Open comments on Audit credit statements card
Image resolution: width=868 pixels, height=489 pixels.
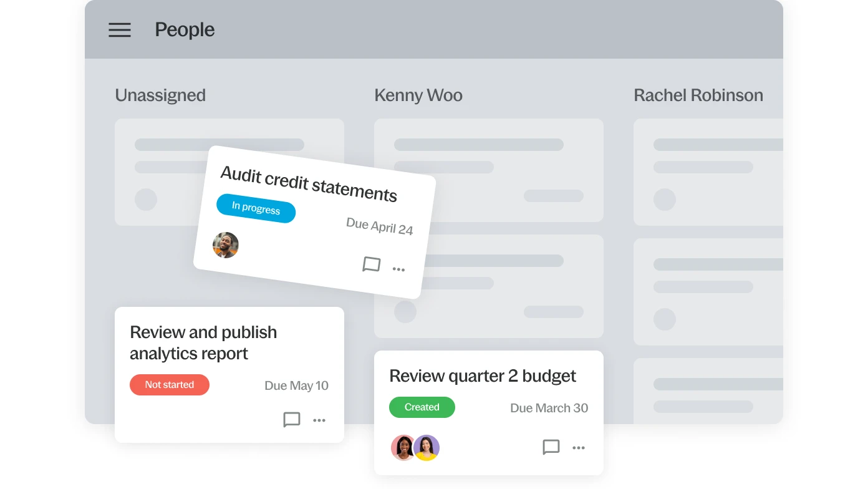pyautogui.click(x=371, y=264)
